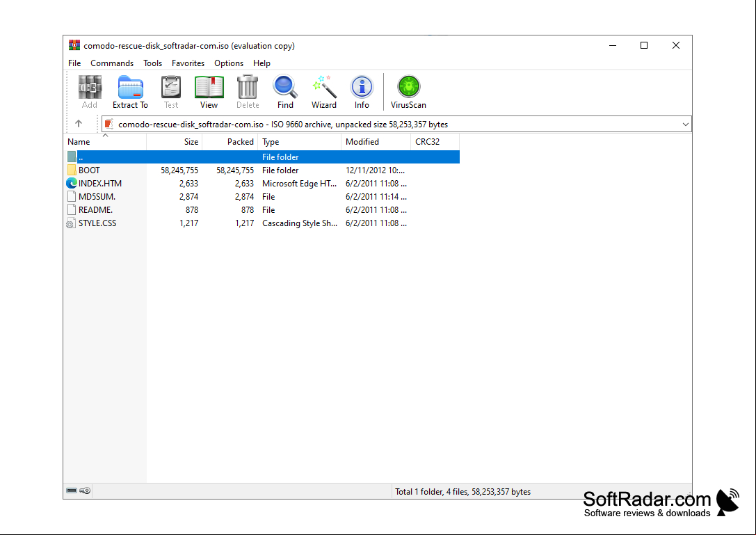The width and height of the screenshot is (756, 535).
Task: Close the WinRAR window
Action: point(676,45)
